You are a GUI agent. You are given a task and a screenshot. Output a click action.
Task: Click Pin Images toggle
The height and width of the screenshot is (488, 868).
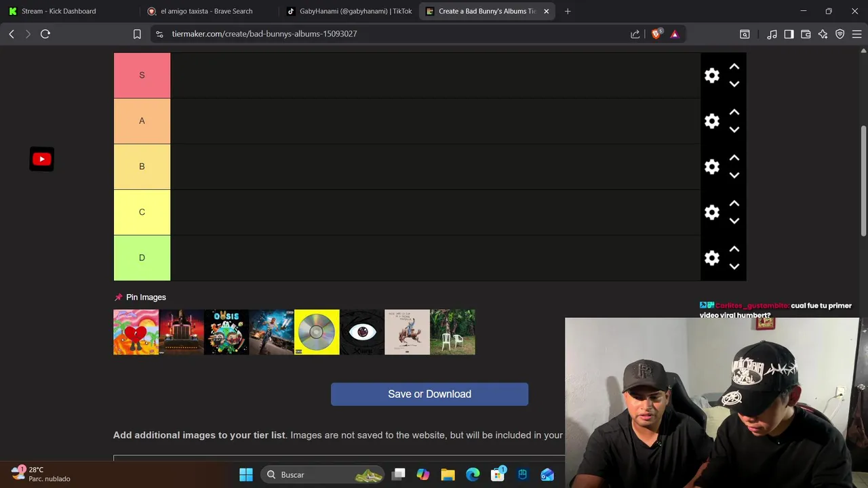pyautogui.click(x=140, y=297)
